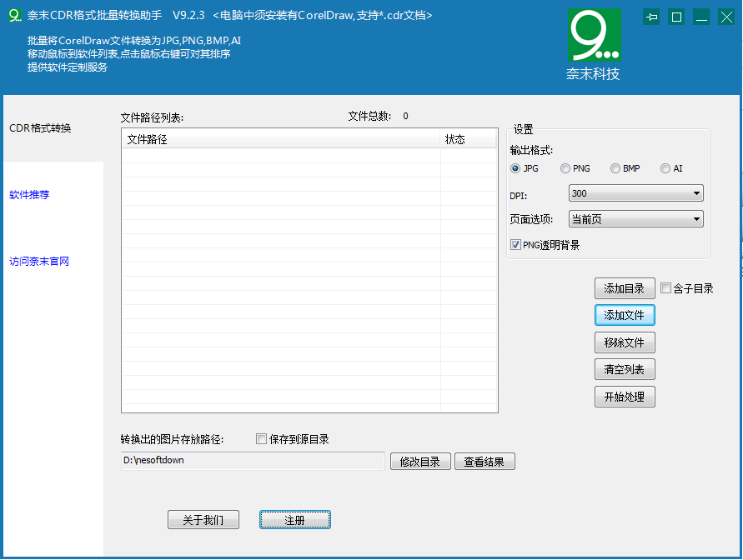Click the 添加文件 button

[x=625, y=315]
